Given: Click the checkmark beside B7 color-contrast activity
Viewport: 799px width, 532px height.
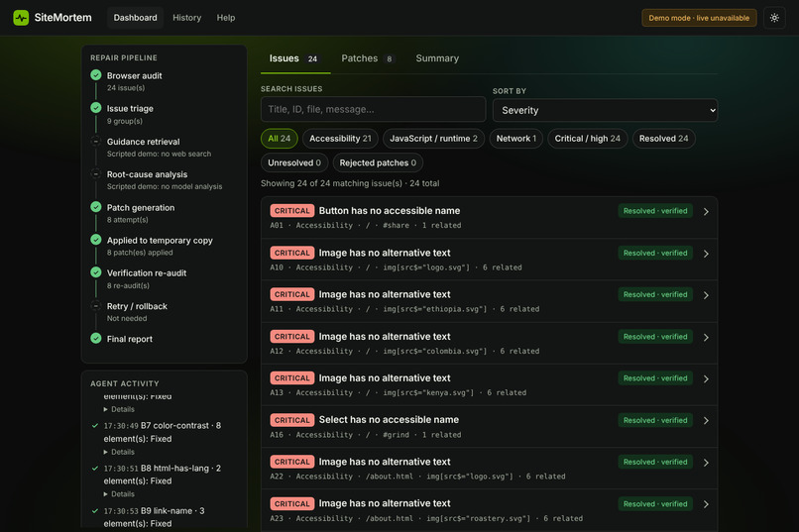Looking at the screenshot, I should 95,426.
